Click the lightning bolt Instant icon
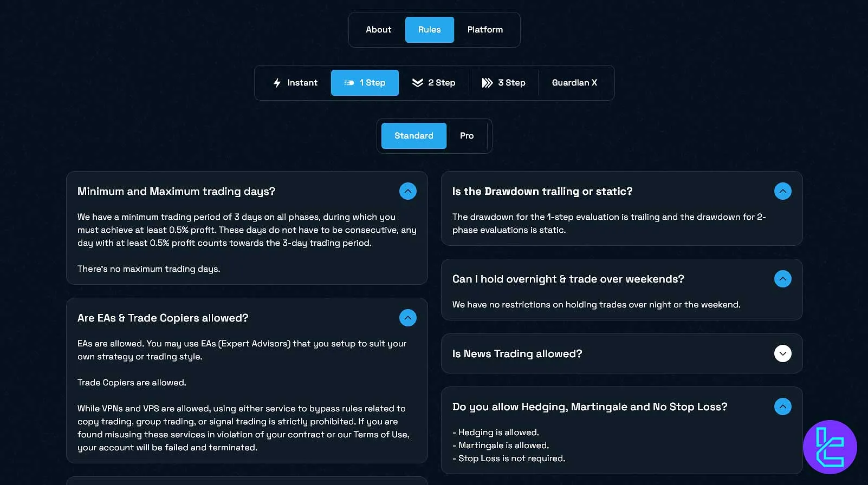Viewport: 868px width, 485px height. tap(277, 83)
